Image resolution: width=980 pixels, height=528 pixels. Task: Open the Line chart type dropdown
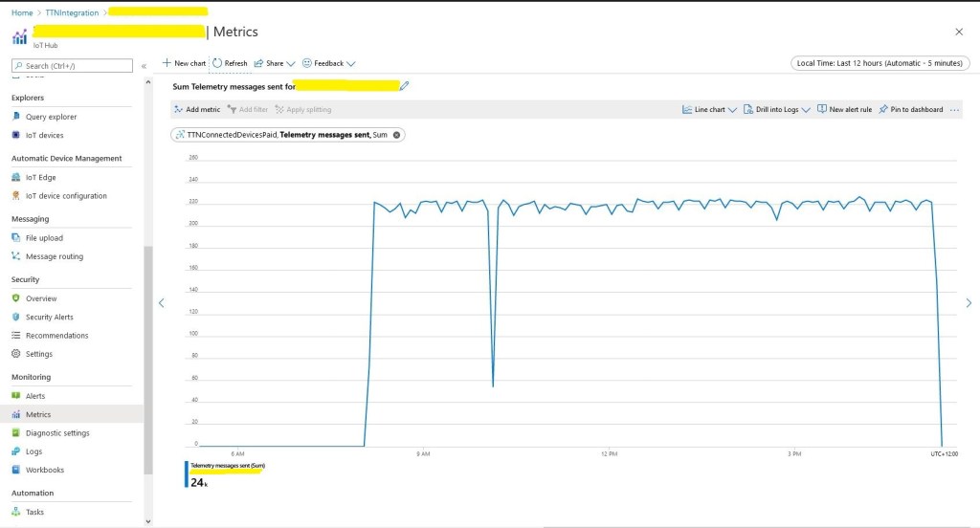pyautogui.click(x=709, y=110)
